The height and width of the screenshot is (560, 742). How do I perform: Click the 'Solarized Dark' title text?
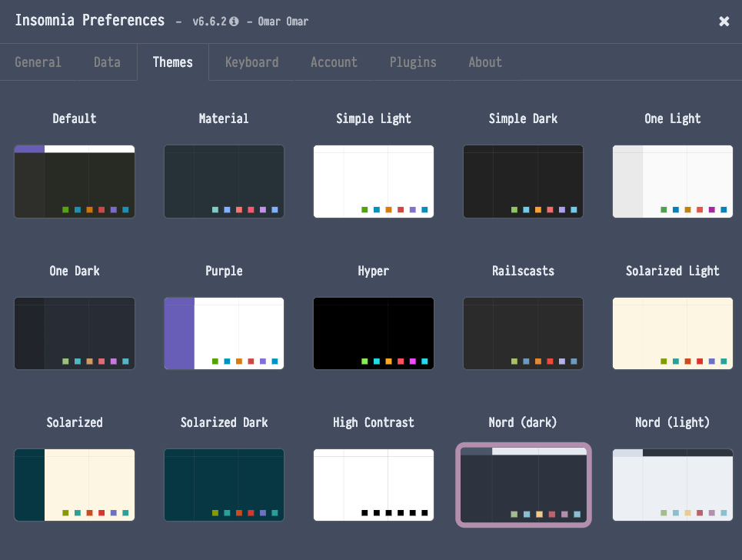pyautogui.click(x=224, y=422)
